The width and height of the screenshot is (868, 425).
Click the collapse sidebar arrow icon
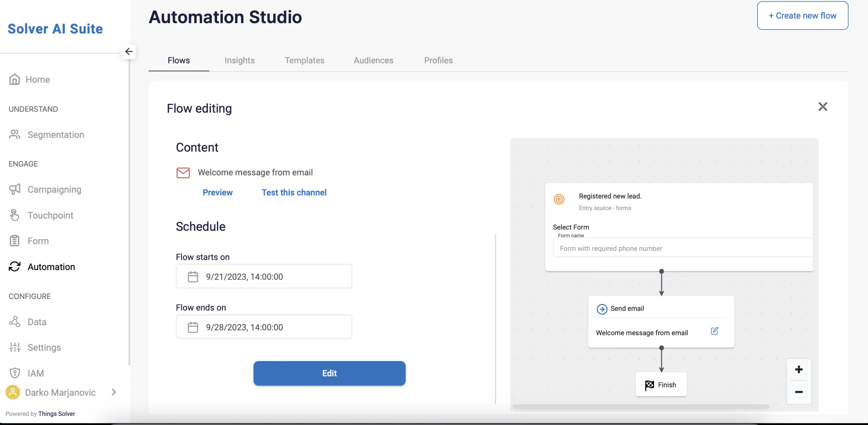coord(129,52)
